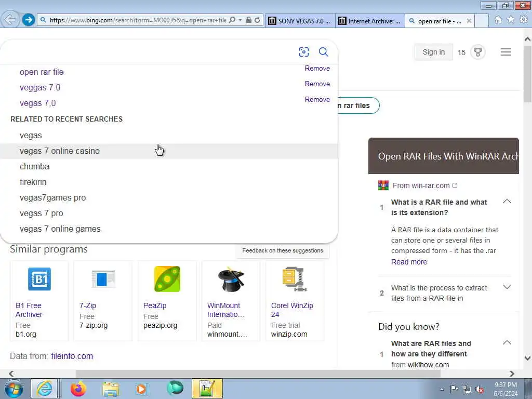Select the 'open rar file' recent search
This screenshot has height=399, width=532.
42,72
